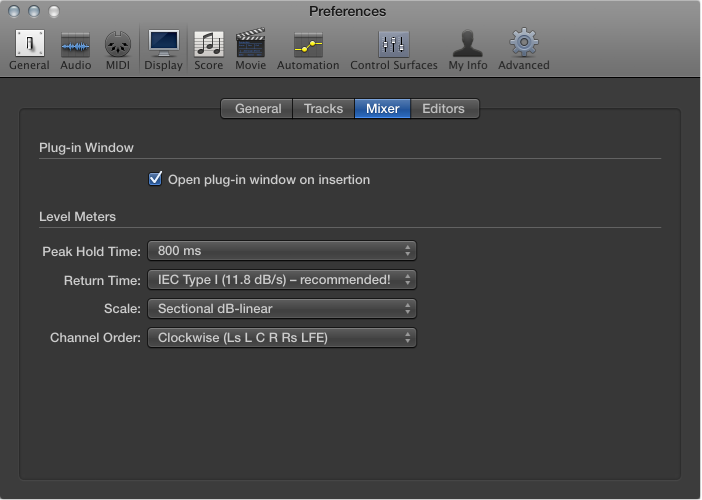Open the General preferences pane icon

(30, 43)
